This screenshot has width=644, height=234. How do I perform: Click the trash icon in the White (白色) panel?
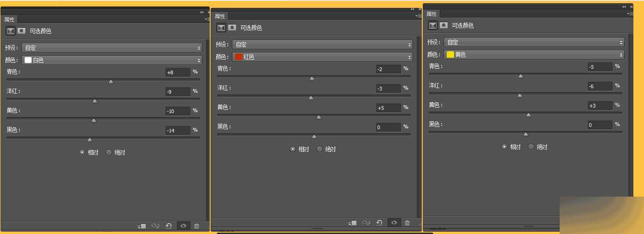point(197,226)
